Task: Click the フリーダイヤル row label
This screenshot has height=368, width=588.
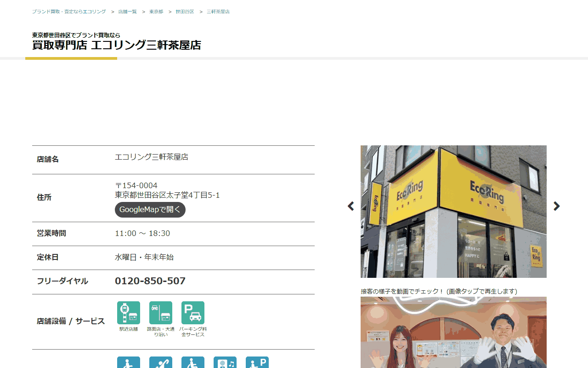Action: pos(62,281)
